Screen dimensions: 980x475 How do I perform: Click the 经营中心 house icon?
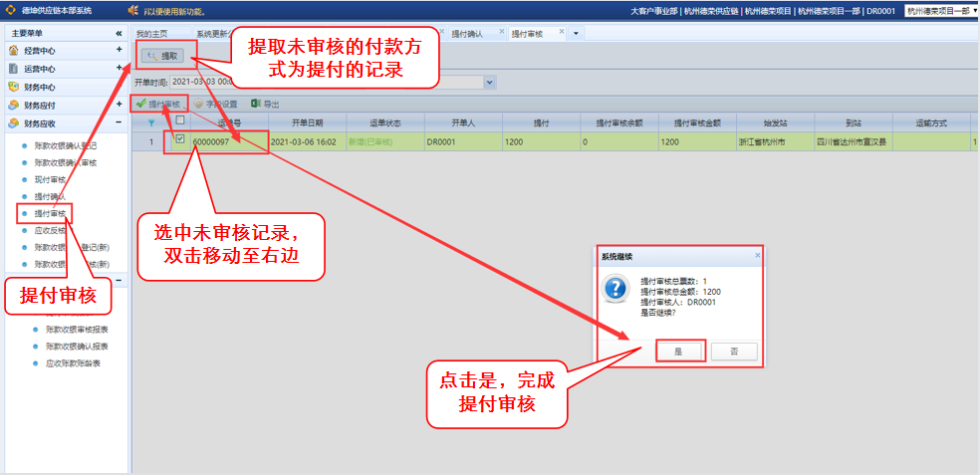13,50
